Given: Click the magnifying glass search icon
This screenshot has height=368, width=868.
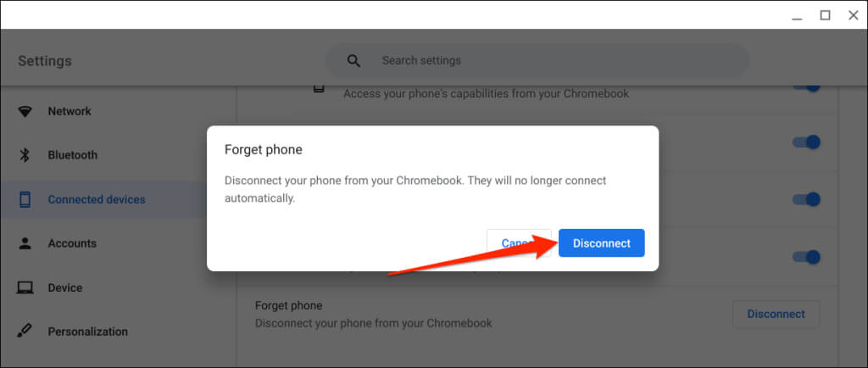Looking at the screenshot, I should point(354,61).
